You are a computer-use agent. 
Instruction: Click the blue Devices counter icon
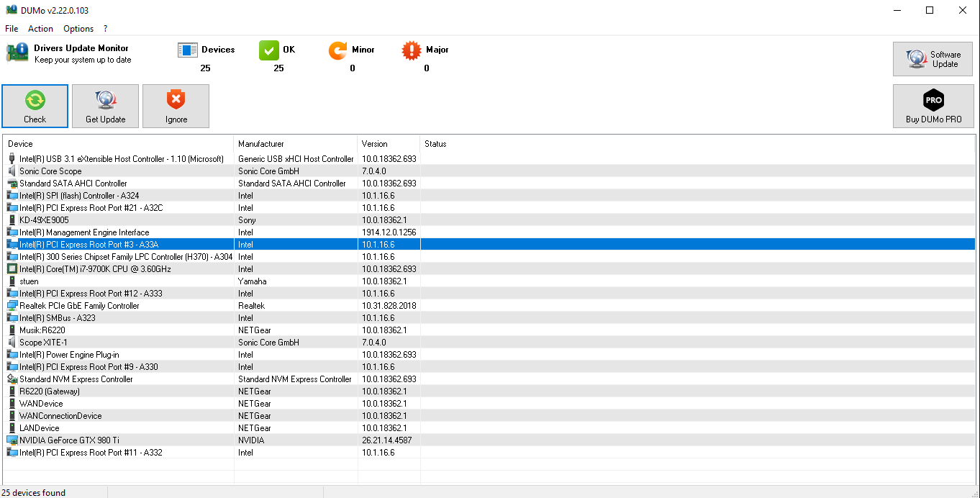tap(188, 50)
